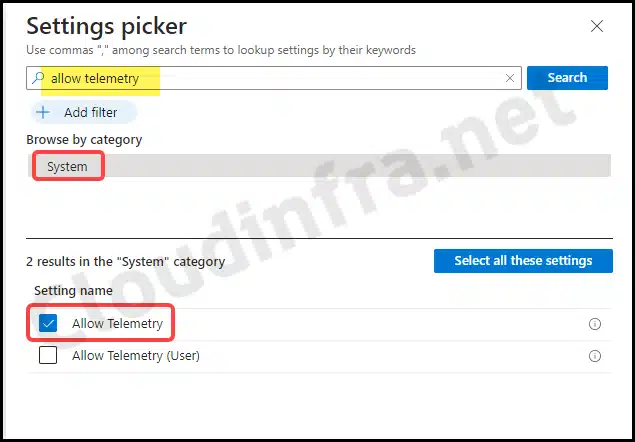Open info icon for Allow Telemetry (User)
Screen dimensions: 635x442
[595, 356]
